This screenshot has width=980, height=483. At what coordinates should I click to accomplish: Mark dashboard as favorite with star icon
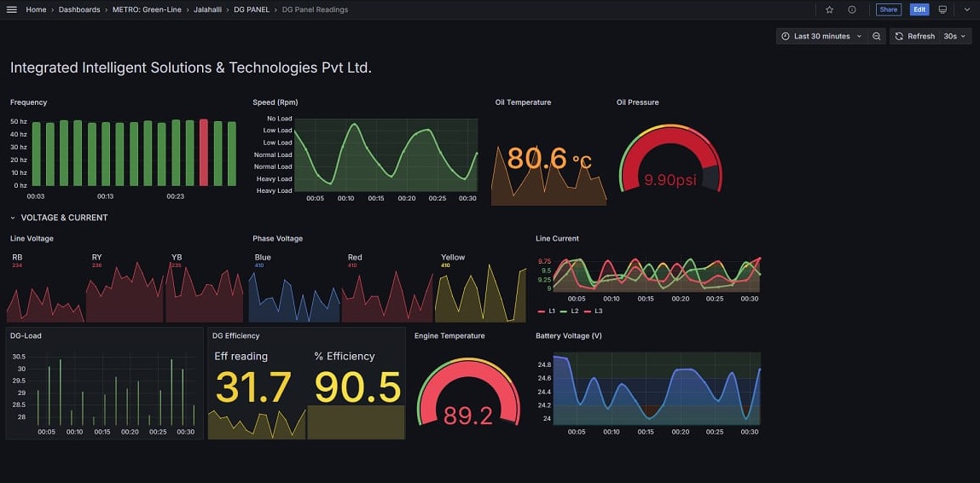point(829,9)
